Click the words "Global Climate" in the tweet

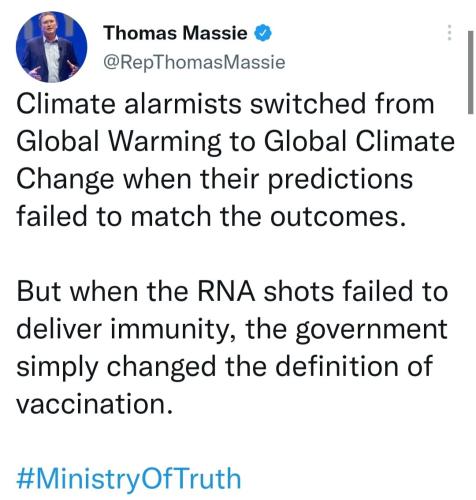[359, 141]
